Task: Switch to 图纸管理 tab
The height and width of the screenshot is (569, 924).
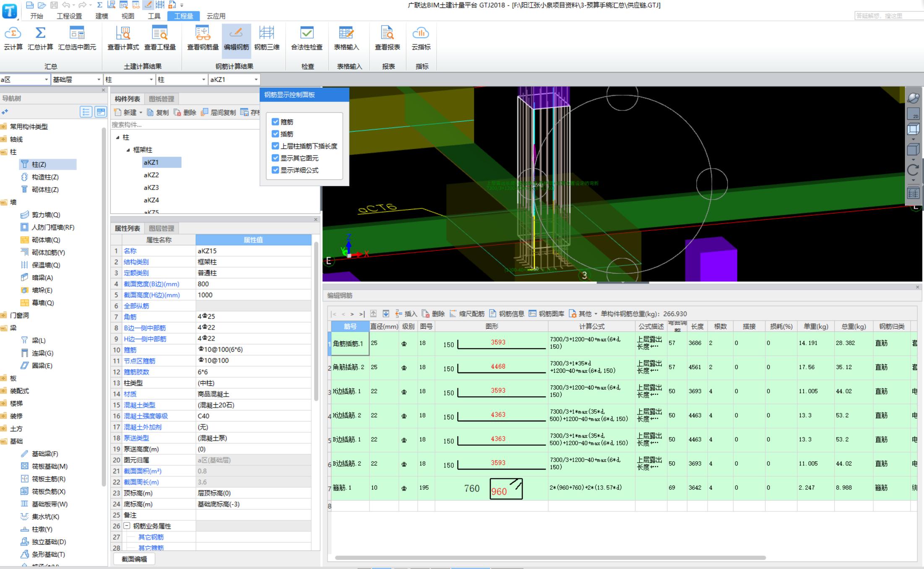Action: [161, 99]
